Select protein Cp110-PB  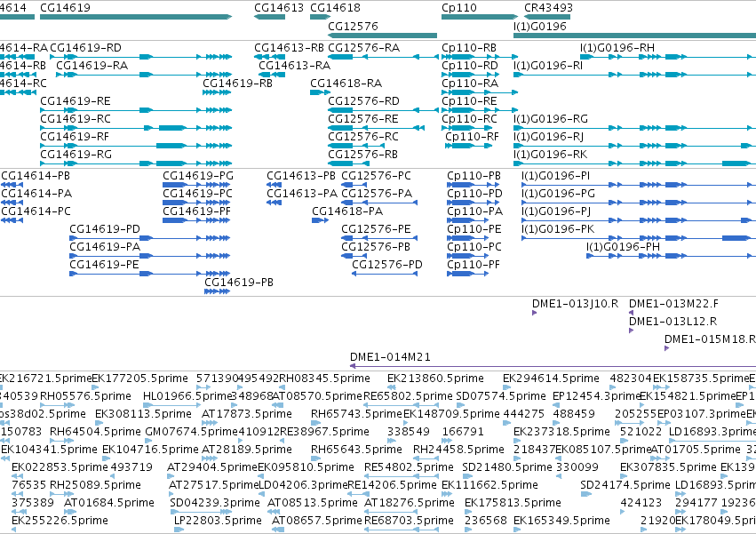pos(474,176)
